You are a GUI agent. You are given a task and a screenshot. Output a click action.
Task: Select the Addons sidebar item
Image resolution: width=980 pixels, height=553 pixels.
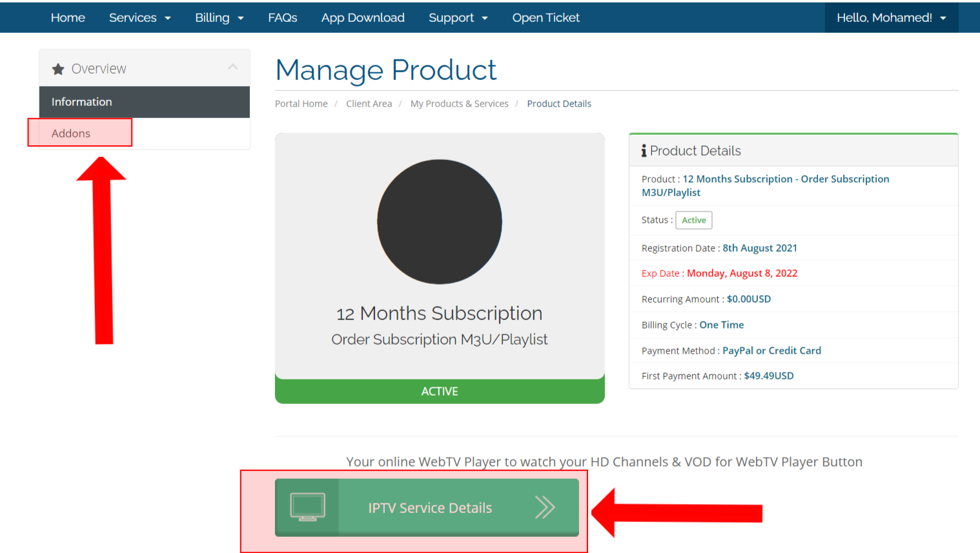pyautogui.click(x=145, y=133)
